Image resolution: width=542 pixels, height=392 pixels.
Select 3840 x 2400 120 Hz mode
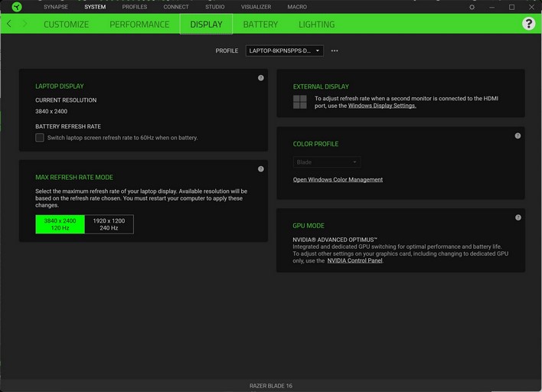coord(60,224)
